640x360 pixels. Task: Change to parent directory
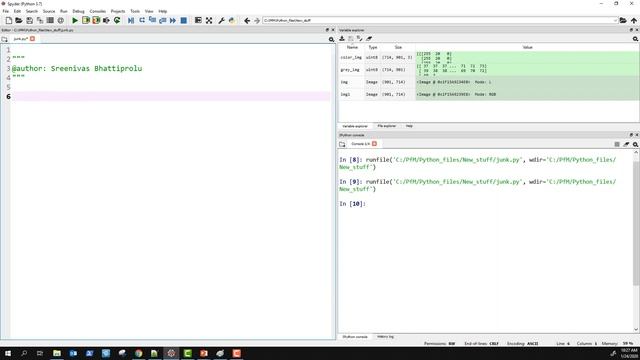(x=633, y=20)
